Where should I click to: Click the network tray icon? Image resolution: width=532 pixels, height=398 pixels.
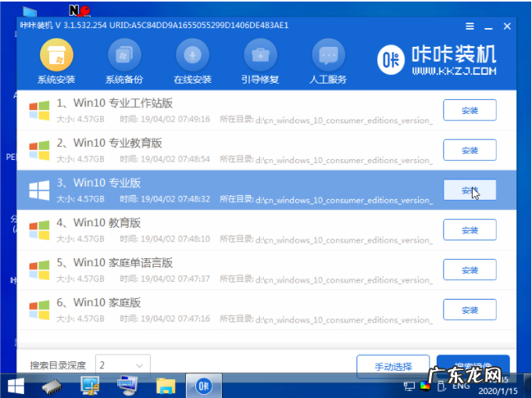click(409, 386)
